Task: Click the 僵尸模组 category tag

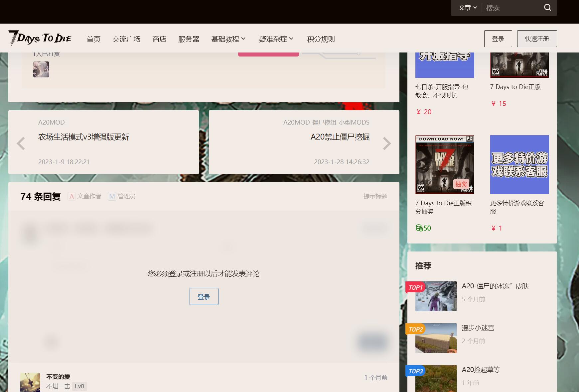Action: (x=324, y=122)
